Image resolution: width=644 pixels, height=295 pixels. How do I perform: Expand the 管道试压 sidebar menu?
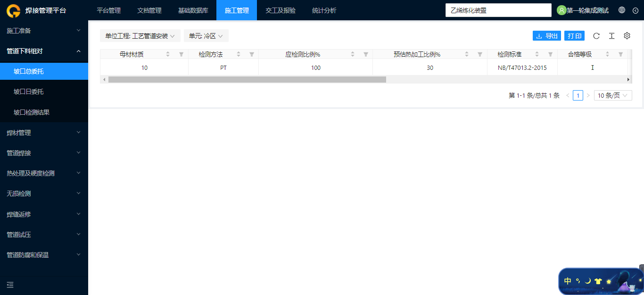click(44, 235)
